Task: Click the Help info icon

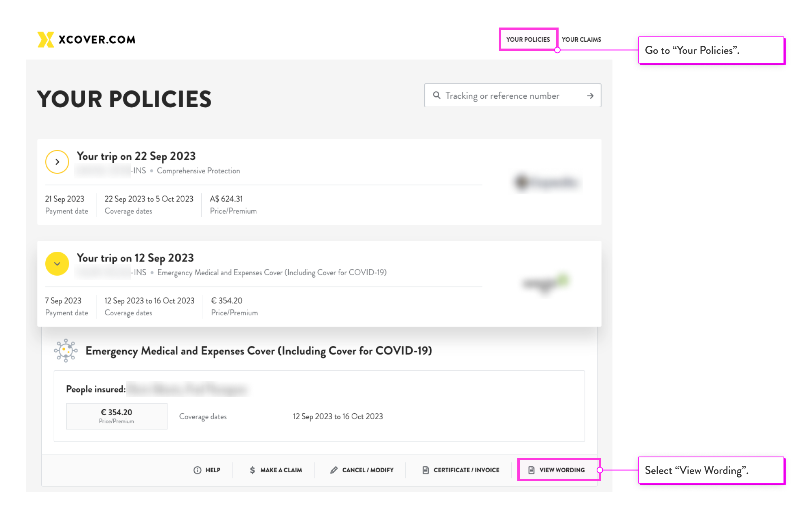Action: click(x=198, y=470)
